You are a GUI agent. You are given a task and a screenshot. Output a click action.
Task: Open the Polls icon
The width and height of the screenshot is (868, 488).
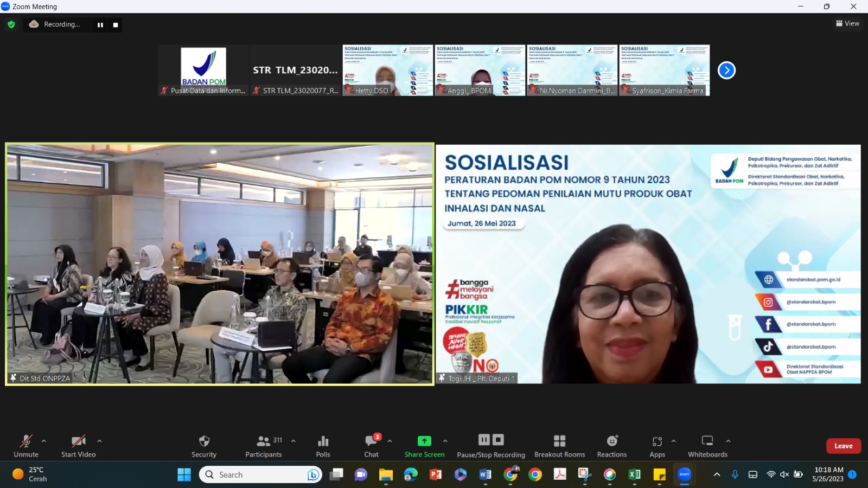tap(323, 441)
